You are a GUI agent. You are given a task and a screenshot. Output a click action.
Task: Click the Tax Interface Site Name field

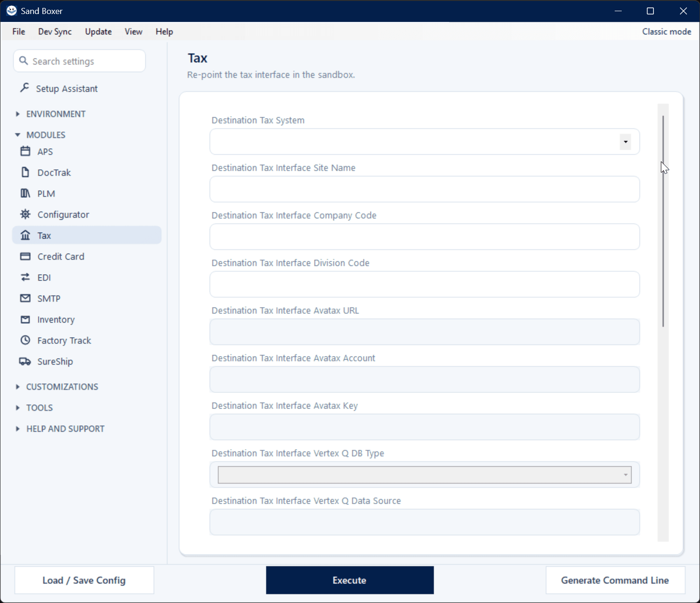(x=425, y=189)
